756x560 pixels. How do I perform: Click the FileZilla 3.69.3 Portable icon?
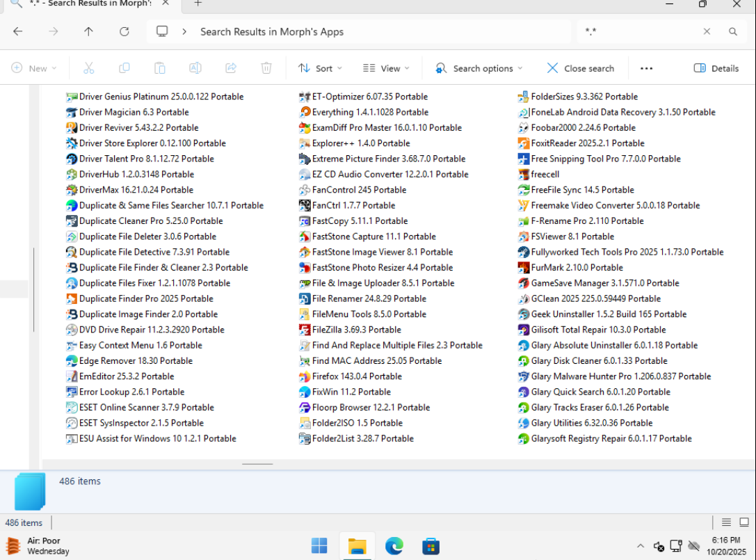305,330
